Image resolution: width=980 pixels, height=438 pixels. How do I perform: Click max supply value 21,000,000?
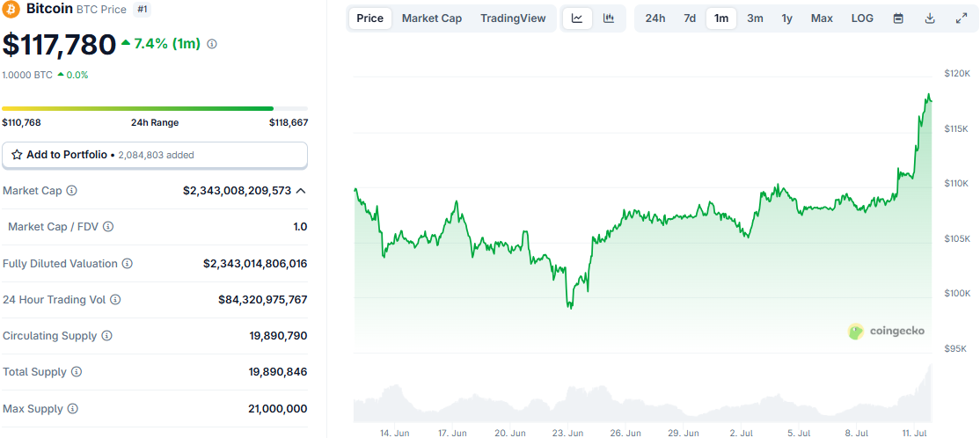click(x=278, y=409)
